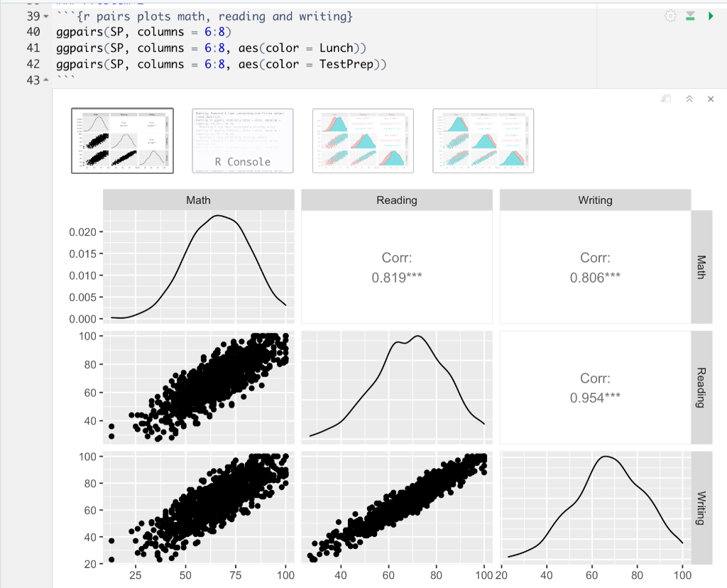Collapse the chunk output panel

[689, 99]
